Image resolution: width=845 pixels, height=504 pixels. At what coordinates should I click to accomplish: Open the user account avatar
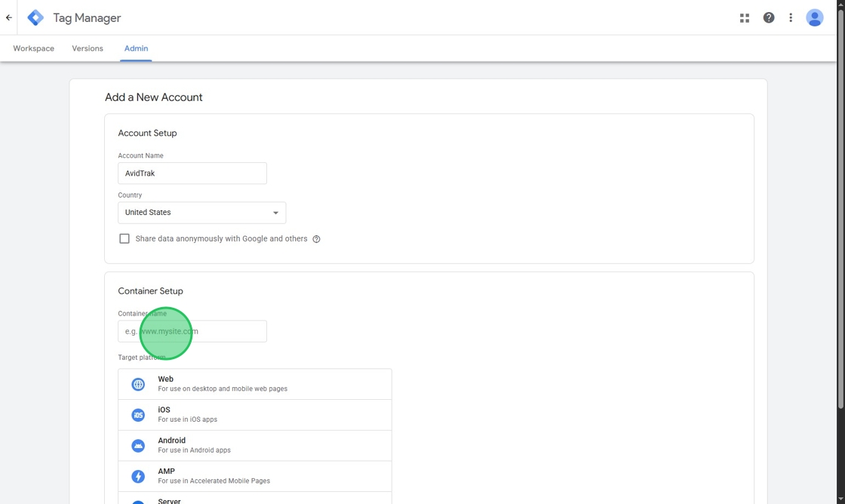tap(814, 18)
